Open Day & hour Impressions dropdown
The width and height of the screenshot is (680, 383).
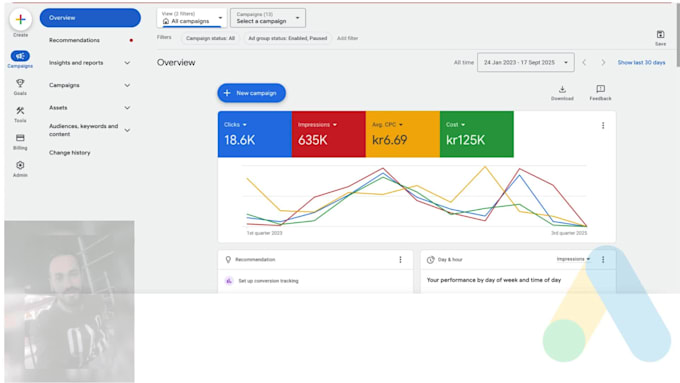(x=573, y=259)
